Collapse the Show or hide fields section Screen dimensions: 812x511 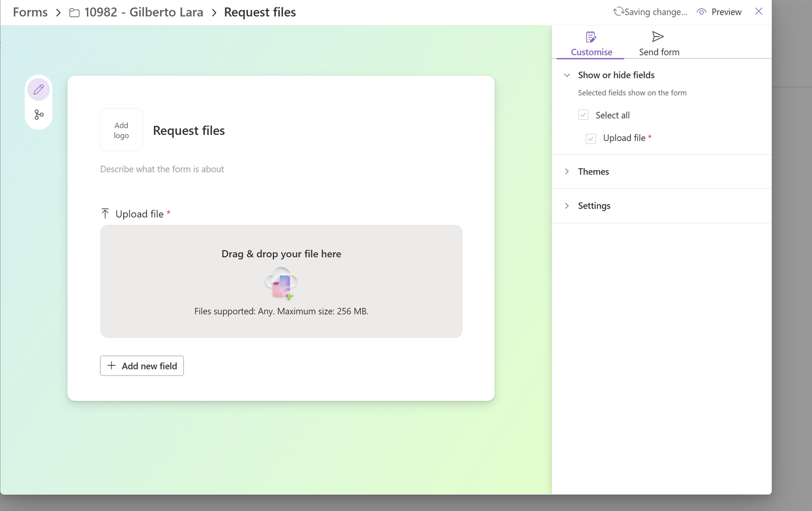pos(567,75)
